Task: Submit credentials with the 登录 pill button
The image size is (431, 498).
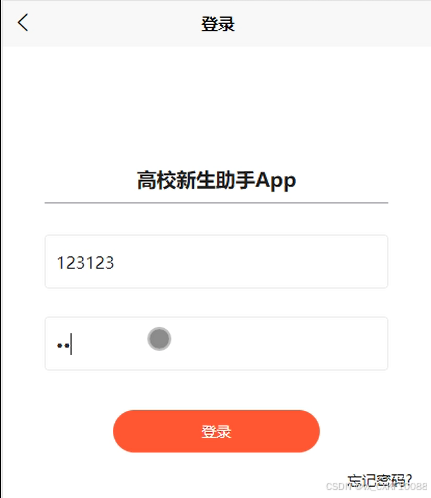Action: pyautogui.click(x=216, y=431)
